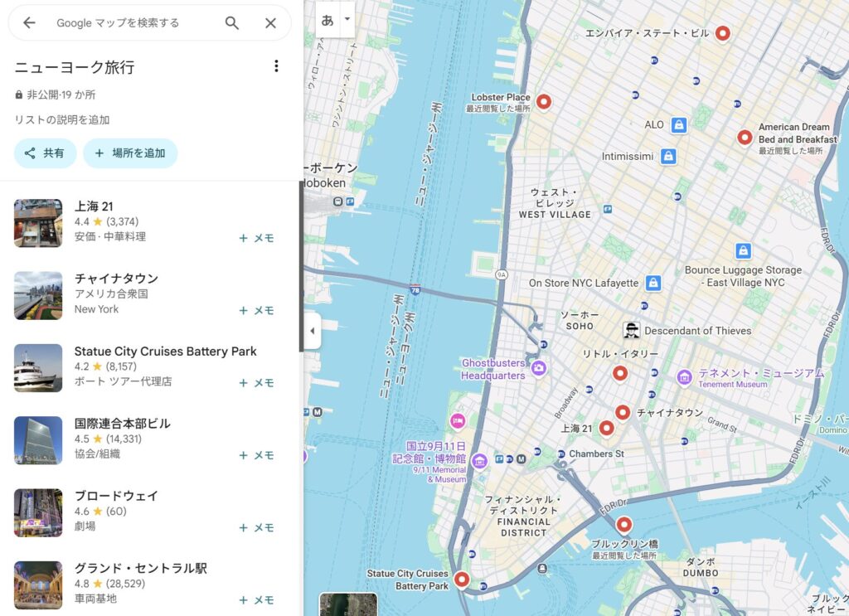Click the 場所を追加 button
Screen dimensions: 849x616
coord(130,153)
